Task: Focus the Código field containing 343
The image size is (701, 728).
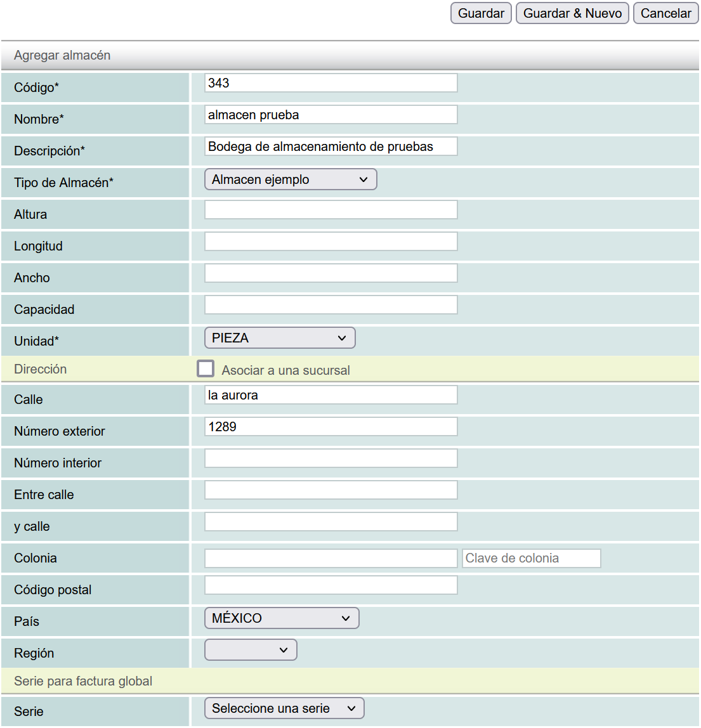Action: click(331, 83)
